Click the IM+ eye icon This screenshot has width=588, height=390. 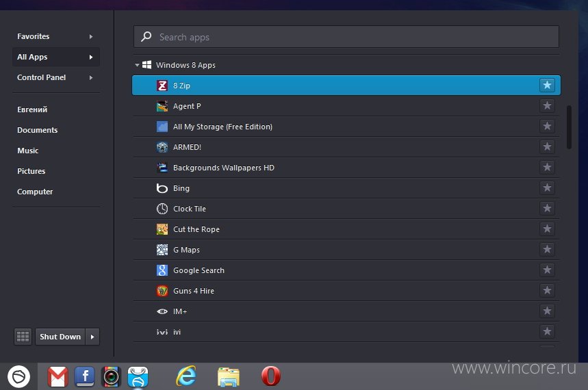162,311
